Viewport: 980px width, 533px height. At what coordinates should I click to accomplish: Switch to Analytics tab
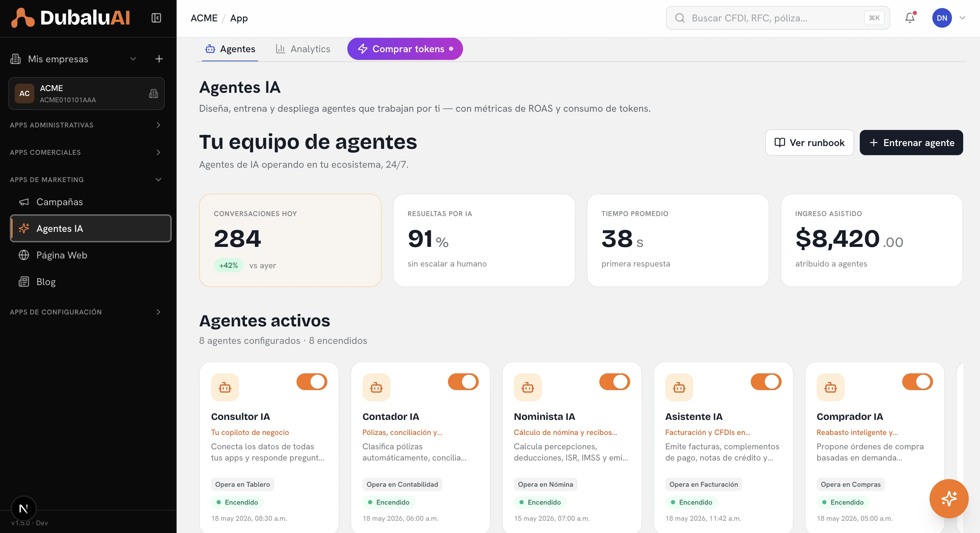tap(303, 49)
